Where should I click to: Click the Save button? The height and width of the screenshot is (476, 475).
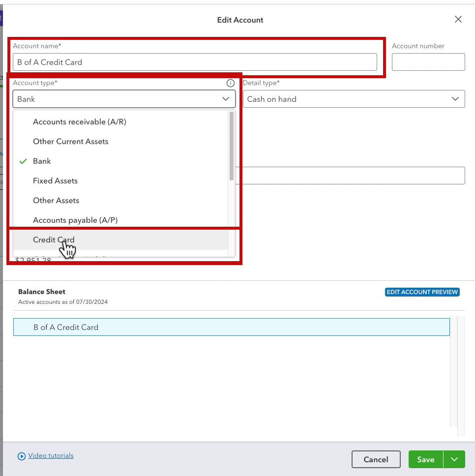point(426,459)
